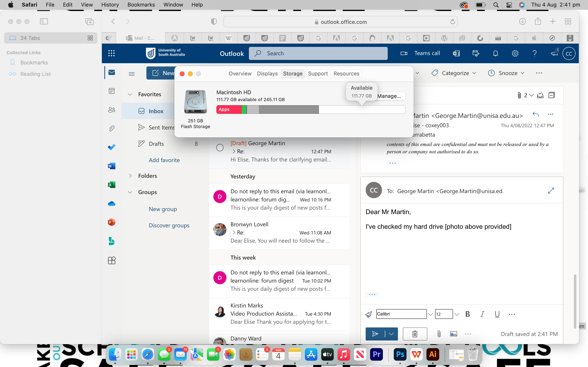Discard draft with the trash button

click(x=415, y=334)
